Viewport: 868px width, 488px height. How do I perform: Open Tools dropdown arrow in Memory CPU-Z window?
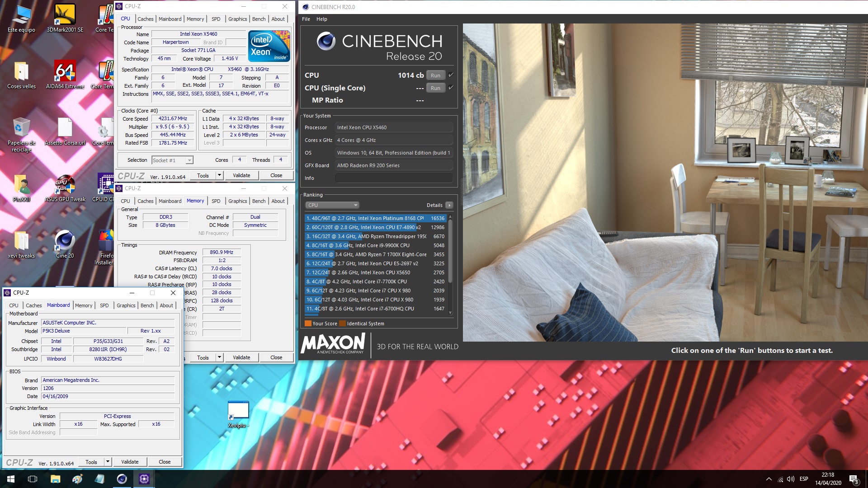pos(219,357)
